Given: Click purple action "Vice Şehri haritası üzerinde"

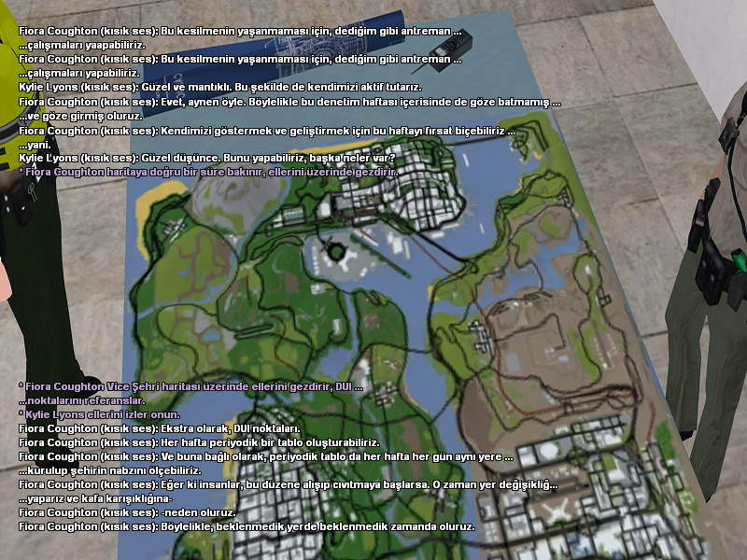Looking at the screenshot, I should point(191,386).
